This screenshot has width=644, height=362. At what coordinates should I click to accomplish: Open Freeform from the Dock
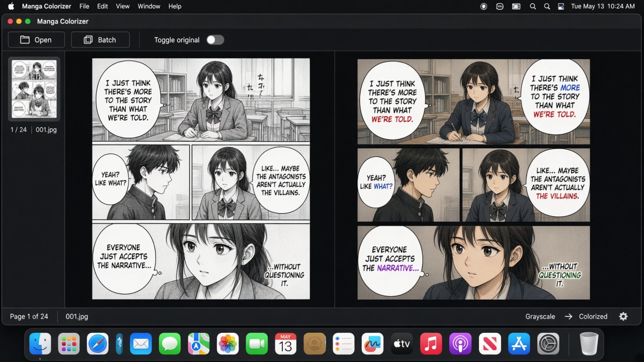coord(372,344)
